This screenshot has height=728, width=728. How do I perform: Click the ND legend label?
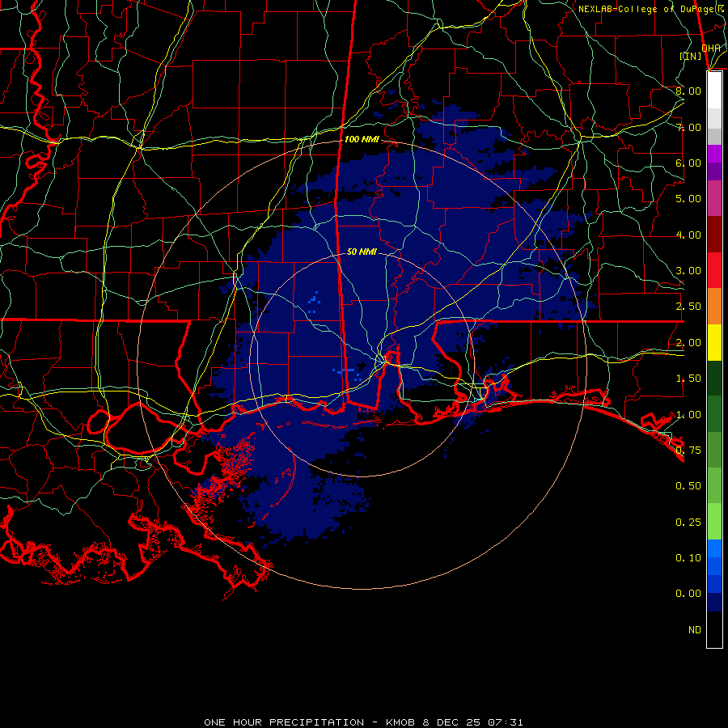tap(695, 630)
